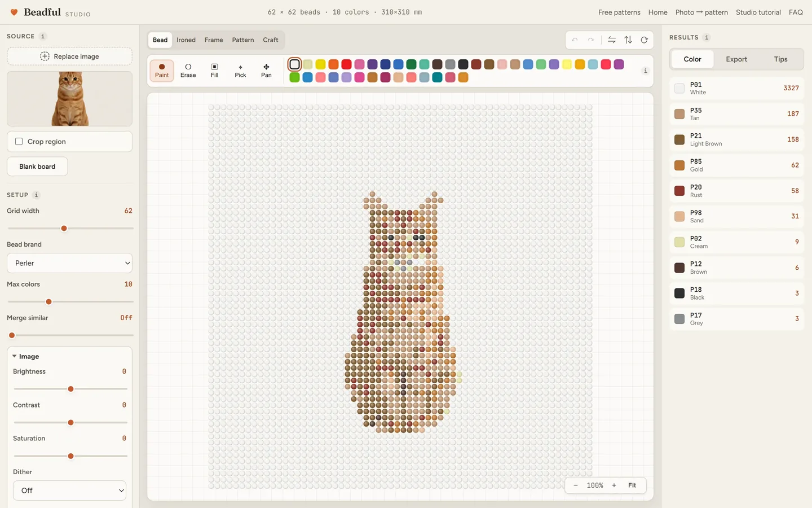The image size is (812, 508).
Task: Open the Dither dropdown
Action: click(69, 491)
